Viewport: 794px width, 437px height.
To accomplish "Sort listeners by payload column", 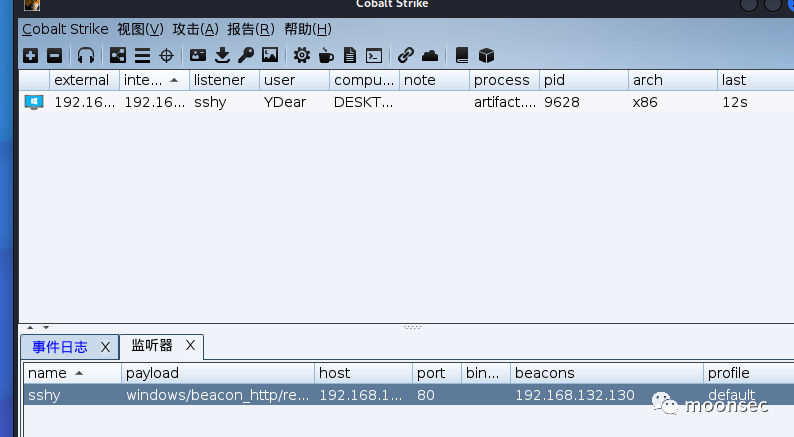I will click(x=218, y=373).
